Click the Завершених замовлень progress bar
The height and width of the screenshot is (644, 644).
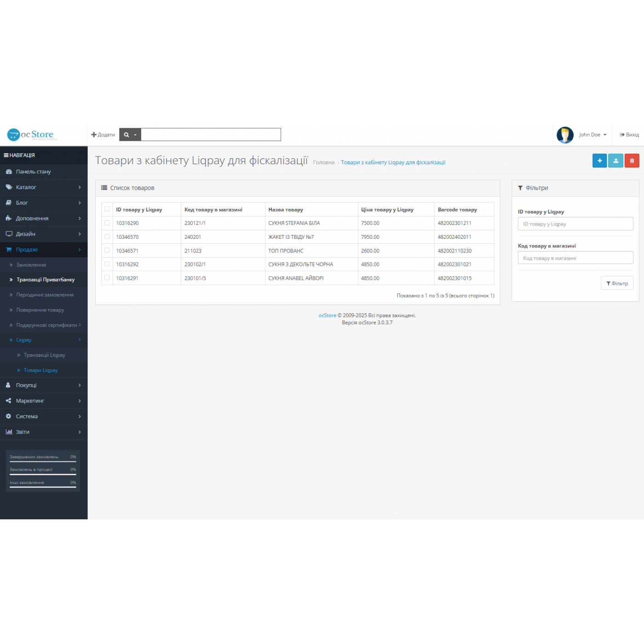click(x=43, y=461)
